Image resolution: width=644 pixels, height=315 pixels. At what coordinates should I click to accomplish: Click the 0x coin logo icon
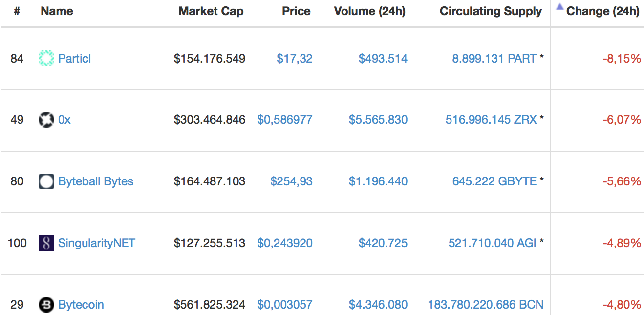click(46, 120)
